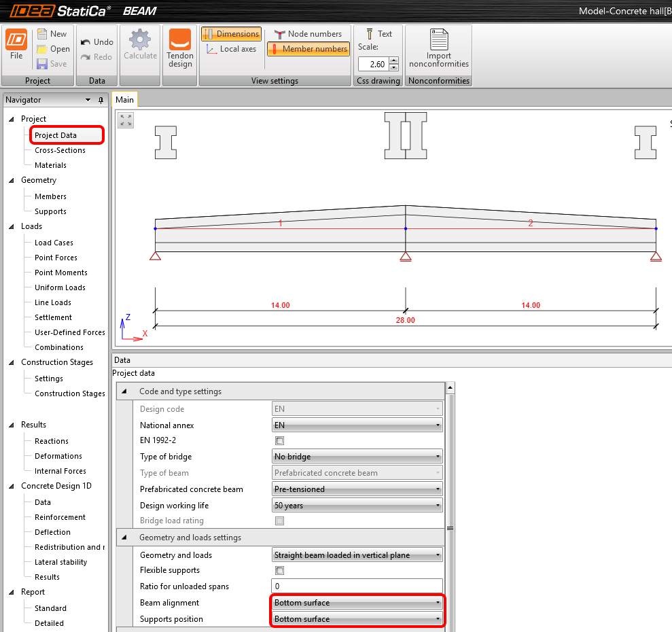Toggle Dimensions display in view settings

pyautogui.click(x=231, y=33)
